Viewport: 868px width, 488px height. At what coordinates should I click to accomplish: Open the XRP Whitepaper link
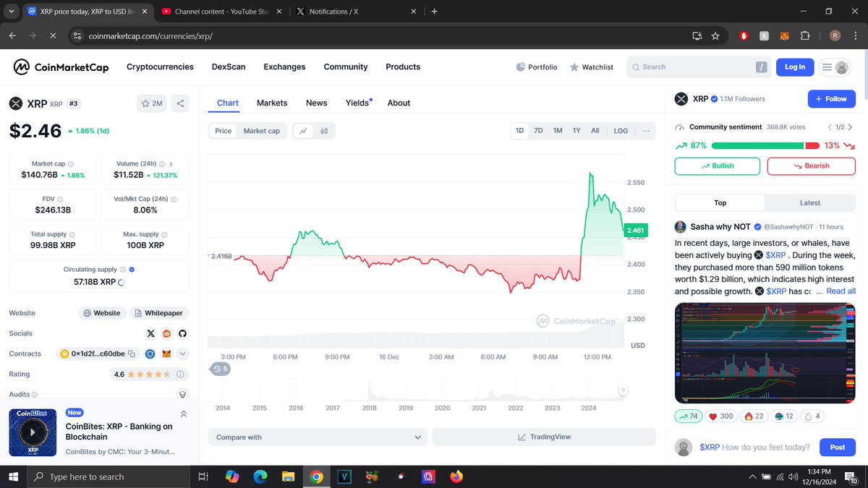tap(160, 313)
